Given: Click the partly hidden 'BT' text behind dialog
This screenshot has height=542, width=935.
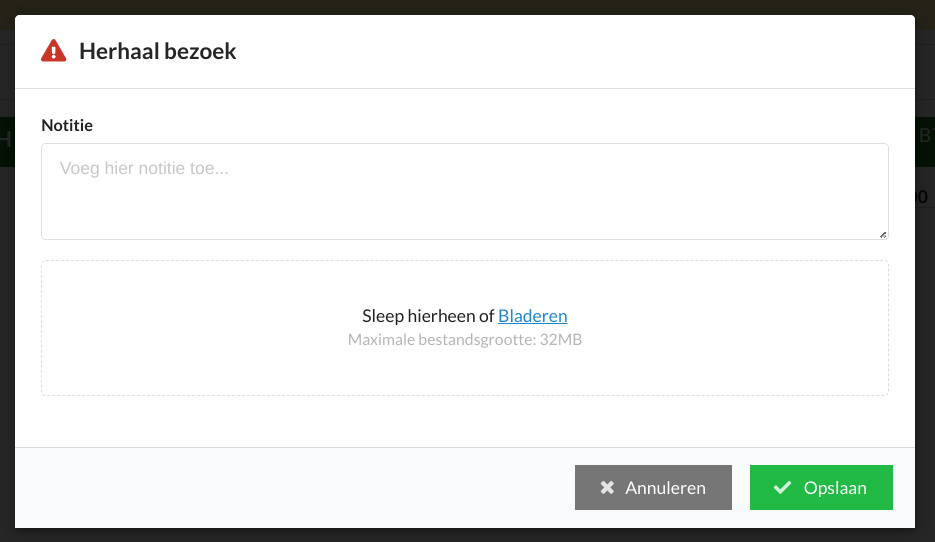Looking at the screenshot, I should click(x=925, y=137).
